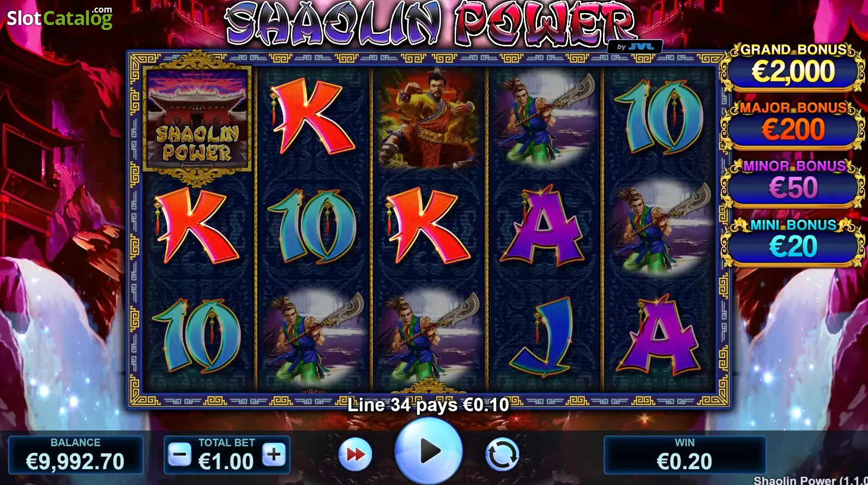Viewport: 868px width, 485px height.
Task: Click the Win €0.20 display
Action: pos(685,454)
